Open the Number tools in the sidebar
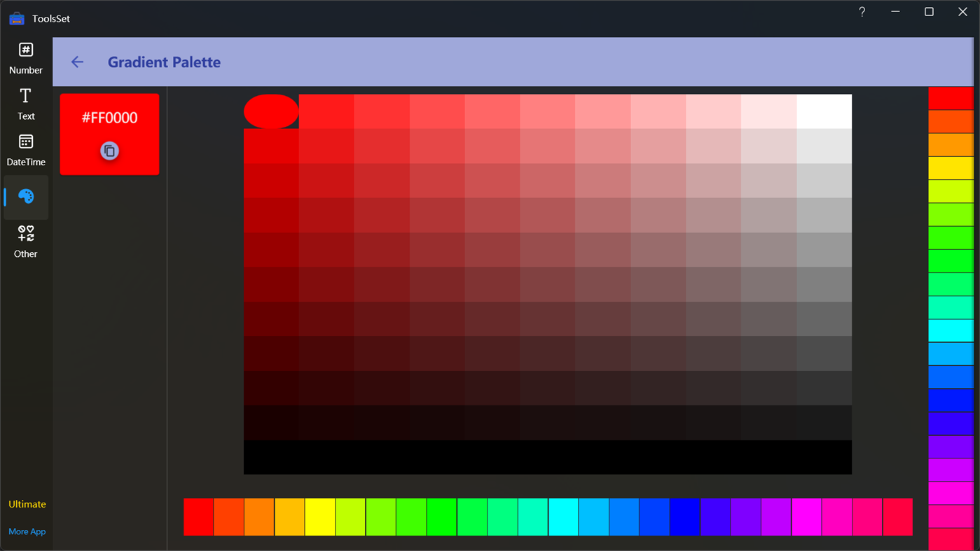Image resolution: width=980 pixels, height=551 pixels. pos(26,59)
